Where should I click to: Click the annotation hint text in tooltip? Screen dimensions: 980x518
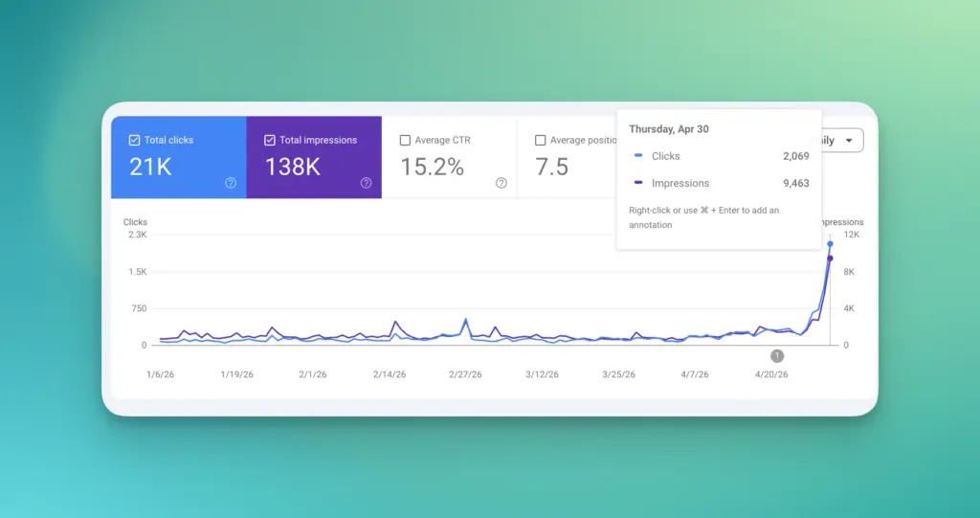point(703,217)
